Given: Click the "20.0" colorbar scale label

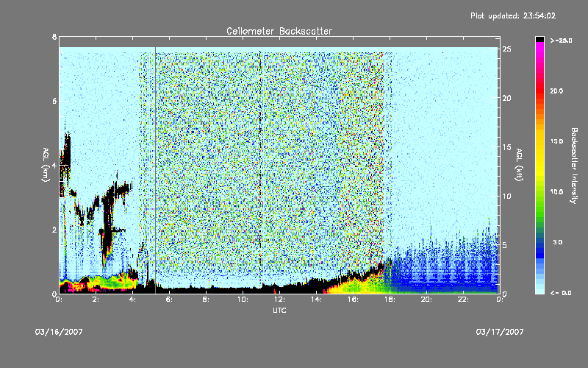Looking at the screenshot, I should click(x=556, y=91).
